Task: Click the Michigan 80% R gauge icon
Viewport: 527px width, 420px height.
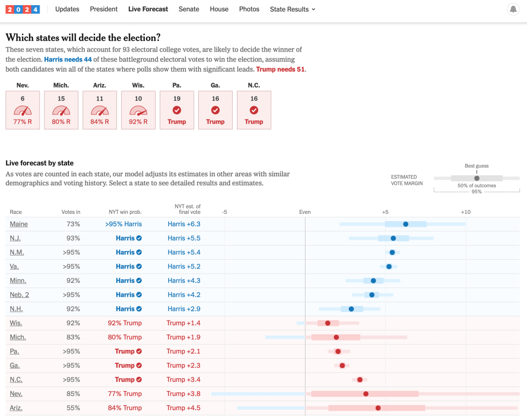Action: pyautogui.click(x=61, y=110)
